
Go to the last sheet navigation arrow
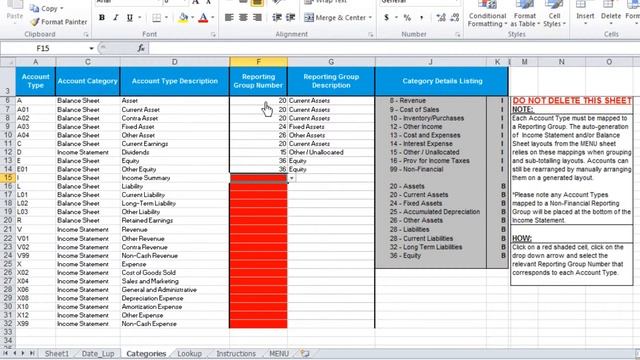coord(32,353)
